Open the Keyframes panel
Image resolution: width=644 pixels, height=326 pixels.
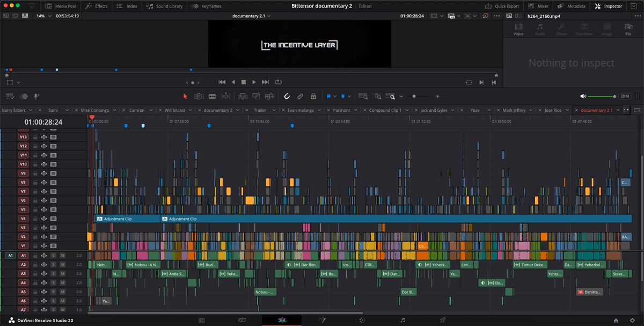coord(207,6)
